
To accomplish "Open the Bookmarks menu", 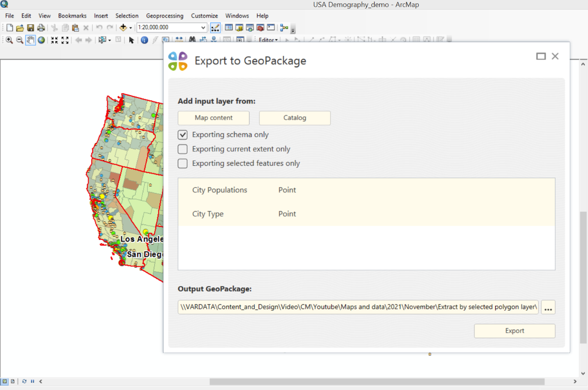I will pyautogui.click(x=72, y=16).
